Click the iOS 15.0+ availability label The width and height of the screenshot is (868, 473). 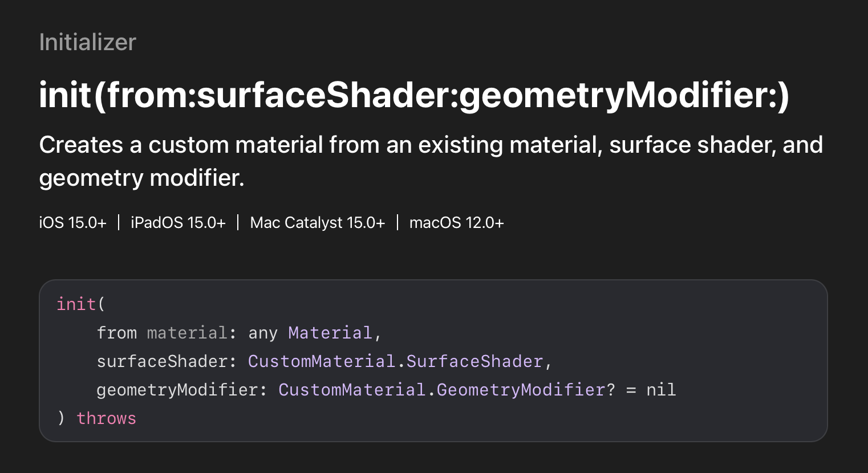point(72,222)
